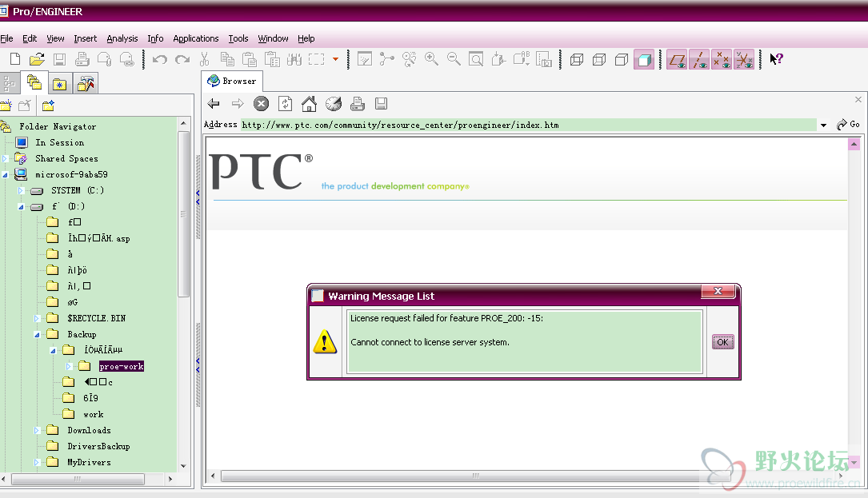The width and height of the screenshot is (868, 498).
Task: Click the Undo arrow icon
Action: pyautogui.click(x=160, y=59)
